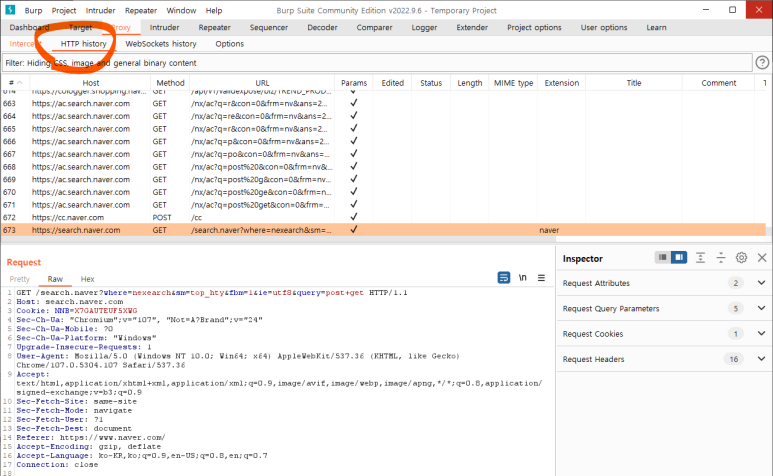Click the Burp Suite logo icon
The image size is (773, 476).
(x=10, y=10)
